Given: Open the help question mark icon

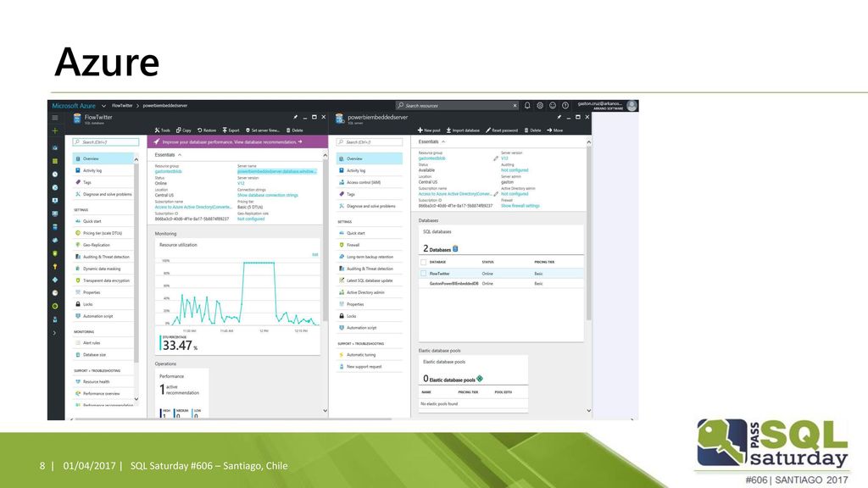Looking at the screenshot, I should [x=565, y=106].
